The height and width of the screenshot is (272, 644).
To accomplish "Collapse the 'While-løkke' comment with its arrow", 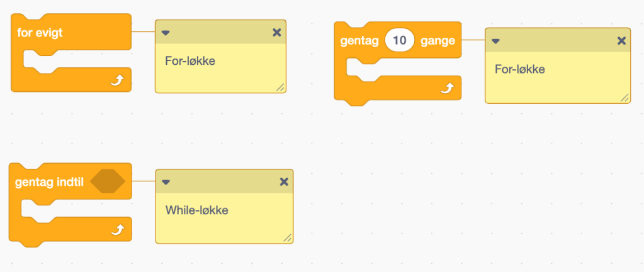I will click(x=166, y=182).
